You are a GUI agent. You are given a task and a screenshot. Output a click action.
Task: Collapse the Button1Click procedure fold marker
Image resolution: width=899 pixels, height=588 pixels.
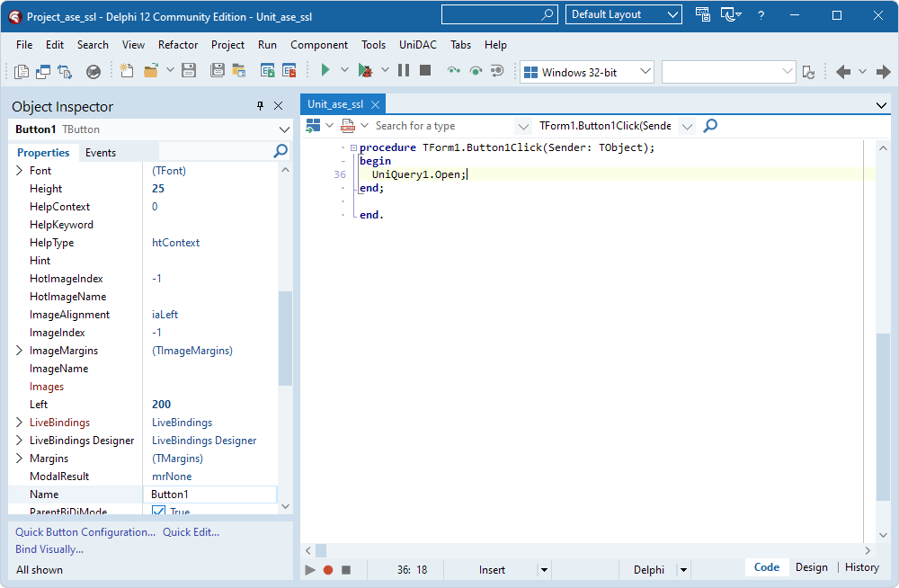[x=352, y=148]
